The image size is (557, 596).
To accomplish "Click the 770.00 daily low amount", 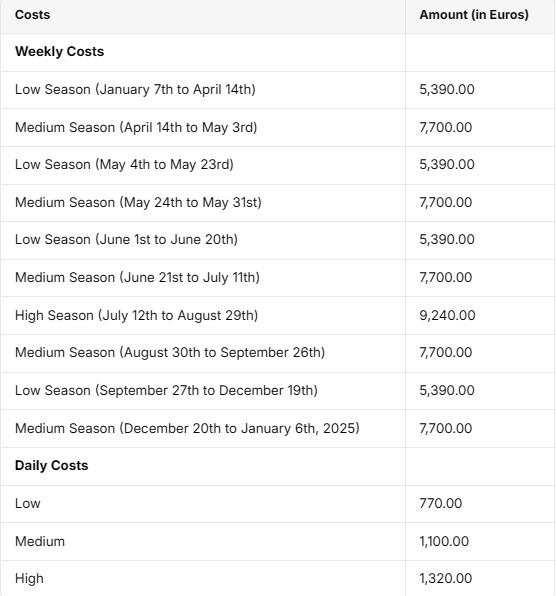I will [x=441, y=504].
